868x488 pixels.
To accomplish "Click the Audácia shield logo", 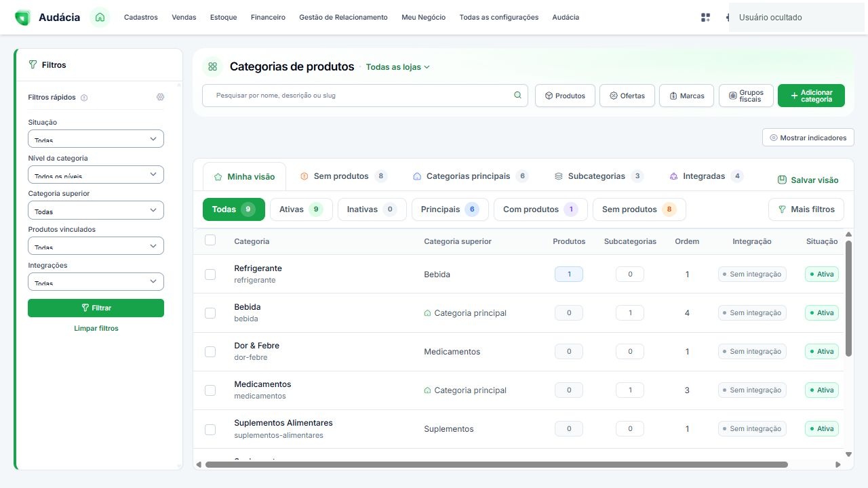I will click(22, 18).
